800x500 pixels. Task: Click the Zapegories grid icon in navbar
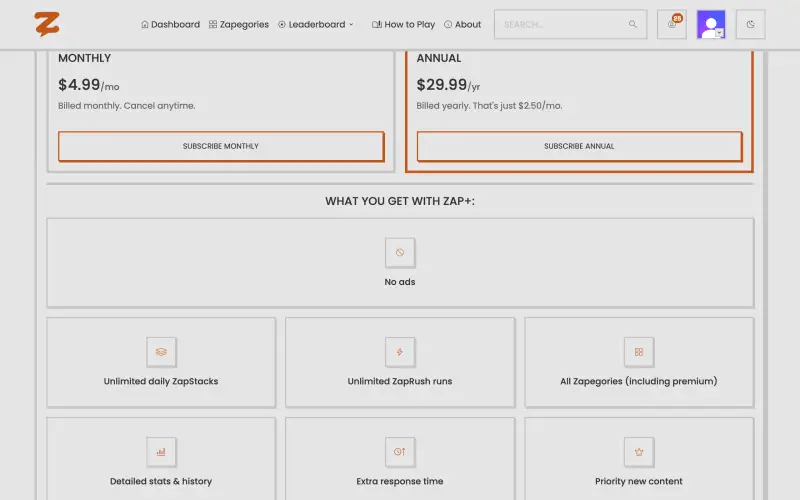coord(213,24)
